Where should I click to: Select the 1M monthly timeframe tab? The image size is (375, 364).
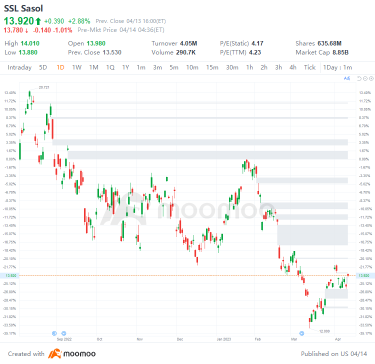point(94,68)
